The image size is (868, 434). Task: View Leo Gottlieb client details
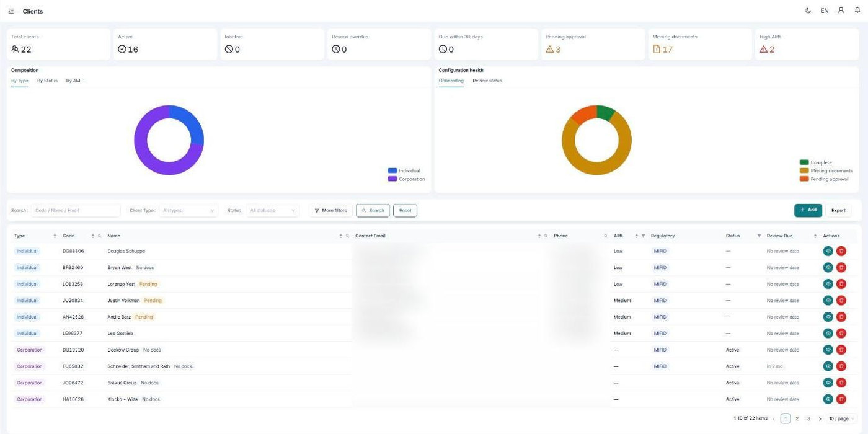pos(828,333)
